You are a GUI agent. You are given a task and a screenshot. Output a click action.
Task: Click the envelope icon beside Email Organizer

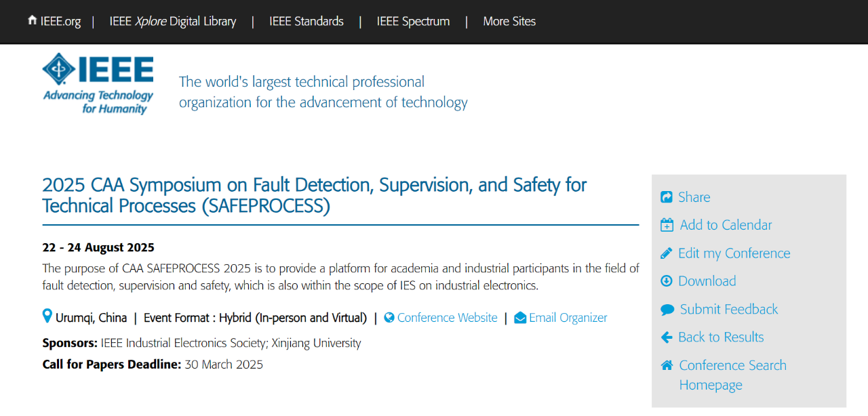pyautogui.click(x=520, y=318)
